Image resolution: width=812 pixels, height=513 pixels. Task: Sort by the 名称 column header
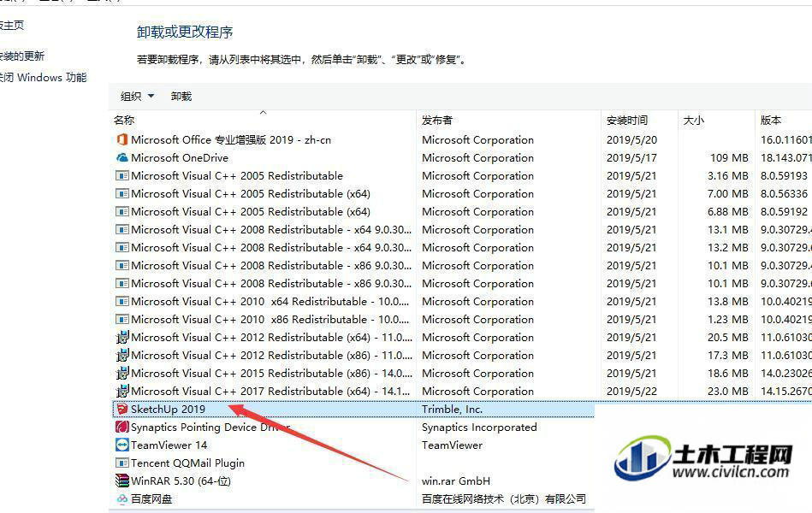coord(124,120)
